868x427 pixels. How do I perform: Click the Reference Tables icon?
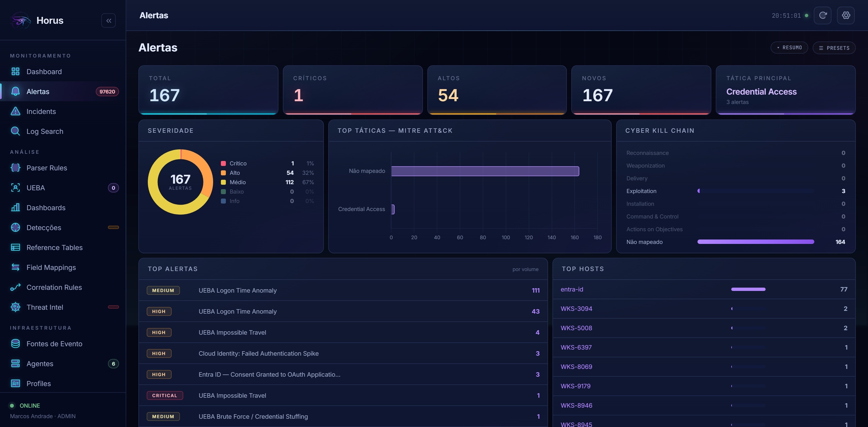click(x=15, y=247)
